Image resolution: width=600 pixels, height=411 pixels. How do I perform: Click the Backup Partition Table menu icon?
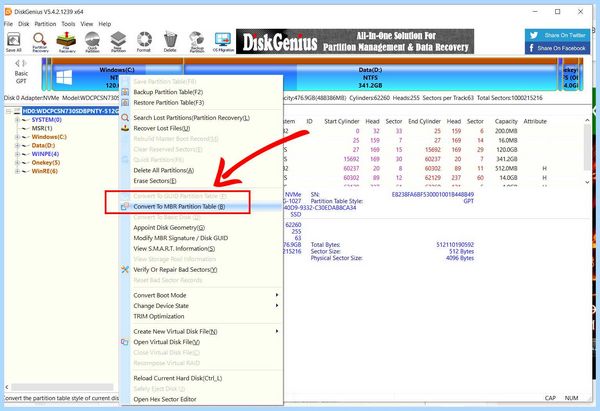pyautogui.click(x=125, y=92)
